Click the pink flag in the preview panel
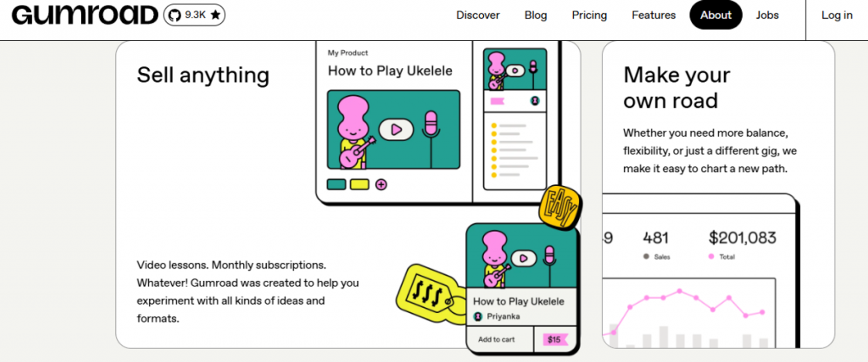Viewport: 868px width, 362px height. coord(497,101)
